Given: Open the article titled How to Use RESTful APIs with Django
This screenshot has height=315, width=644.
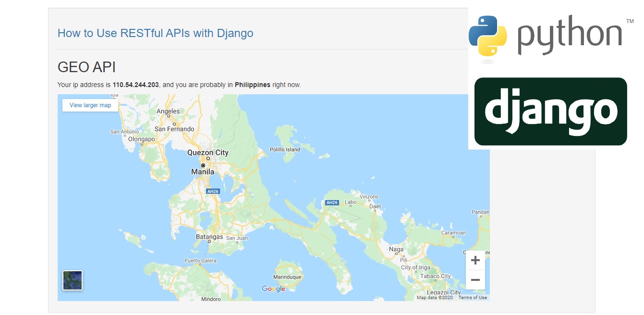Looking at the screenshot, I should (155, 33).
